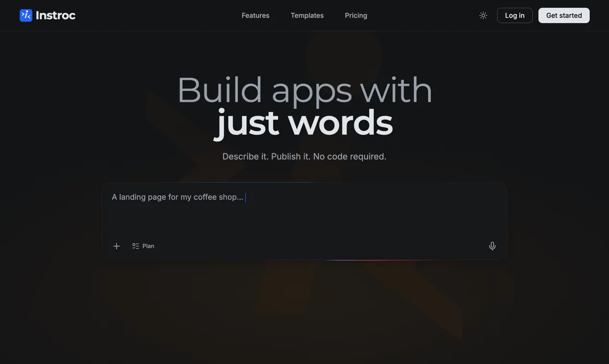Click the 'Build apps with' headline
Viewport: 609px width, 364px height.
pos(304,90)
